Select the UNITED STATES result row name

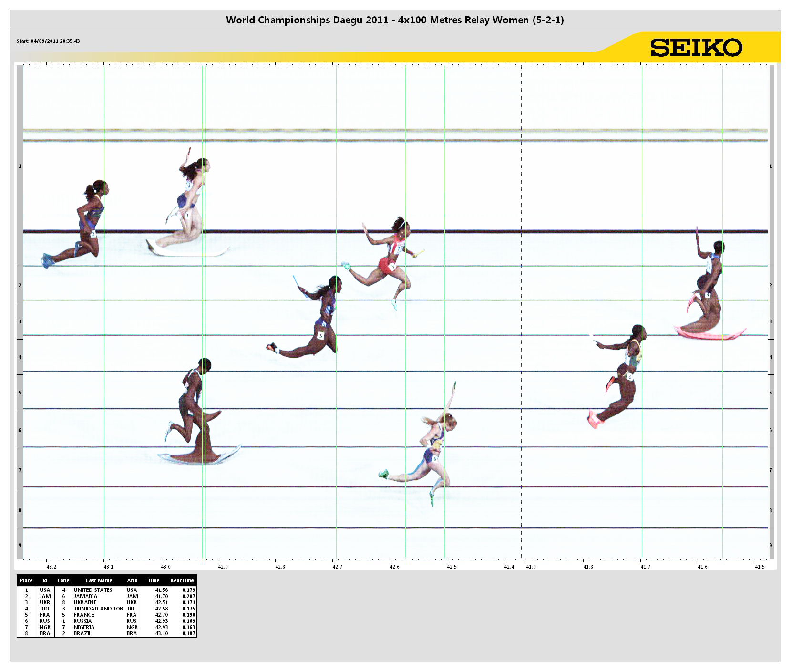coord(93,590)
